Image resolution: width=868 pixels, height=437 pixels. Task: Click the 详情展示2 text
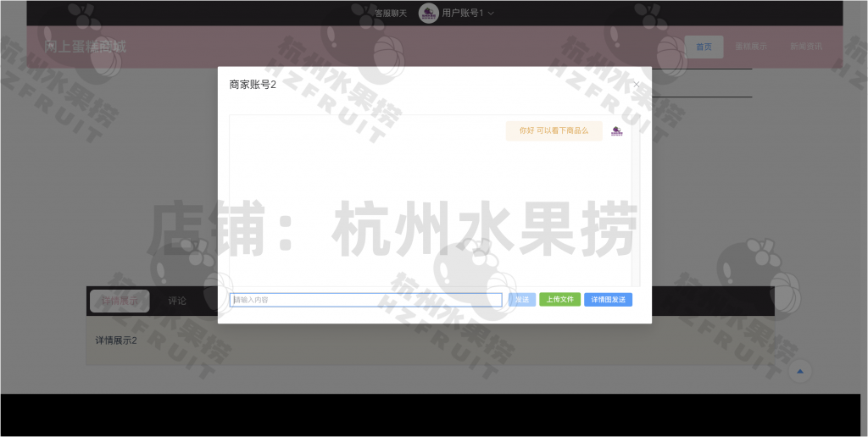click(115, 340)
